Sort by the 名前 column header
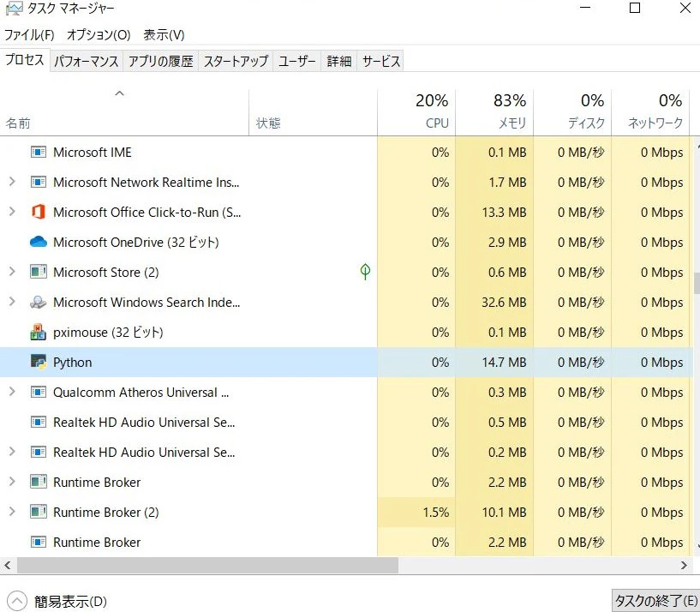 click(x=124, y=112)
